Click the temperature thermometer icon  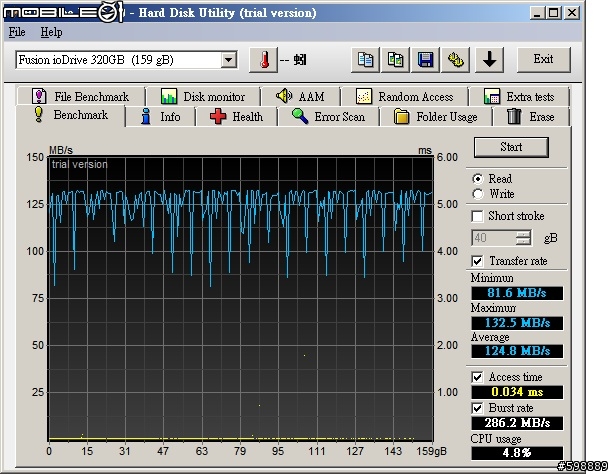[x=264, y=60]
